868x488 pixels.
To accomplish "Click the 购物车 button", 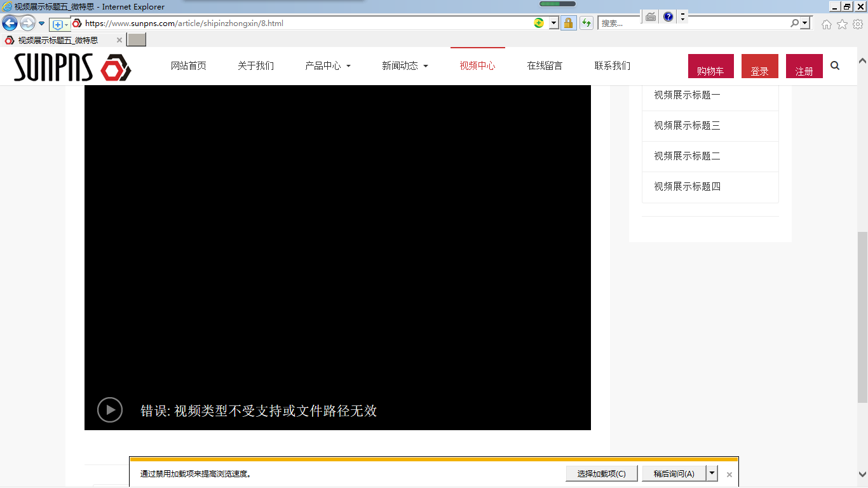I will click(711, 66).
